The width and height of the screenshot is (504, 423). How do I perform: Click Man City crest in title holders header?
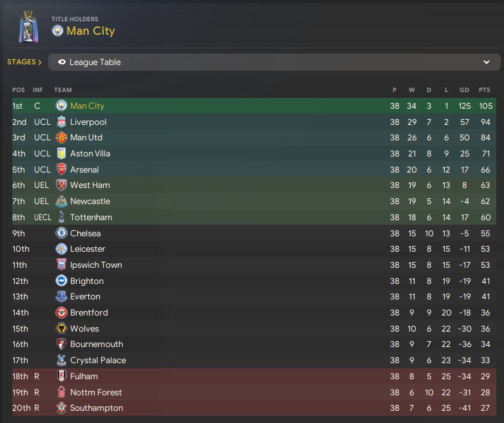pyautogui.click(x=57, y=31)
